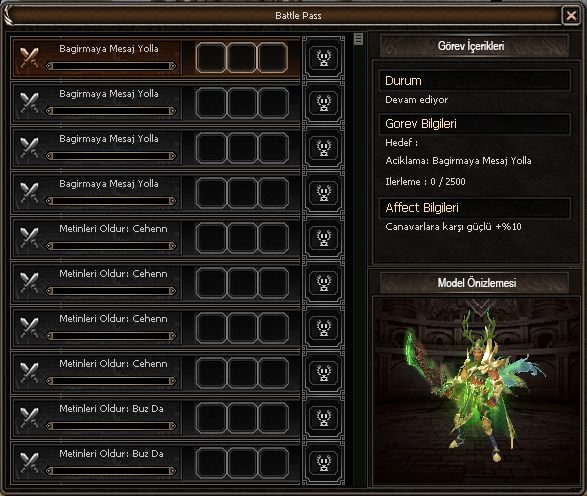The image size is (587, 496).
Task: Click crest icon of first Cehenn quest
Action: point(323,238)
